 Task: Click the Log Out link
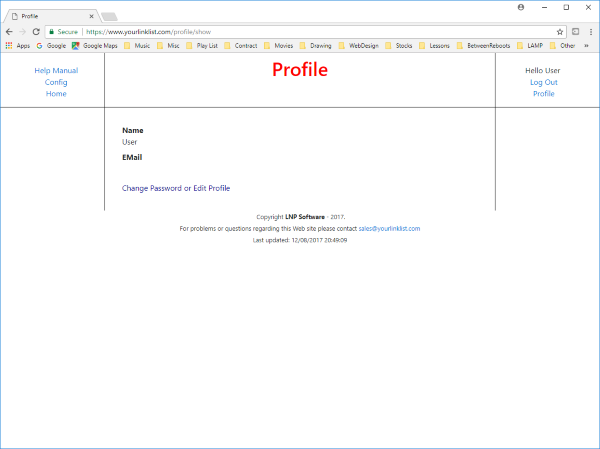544,82
